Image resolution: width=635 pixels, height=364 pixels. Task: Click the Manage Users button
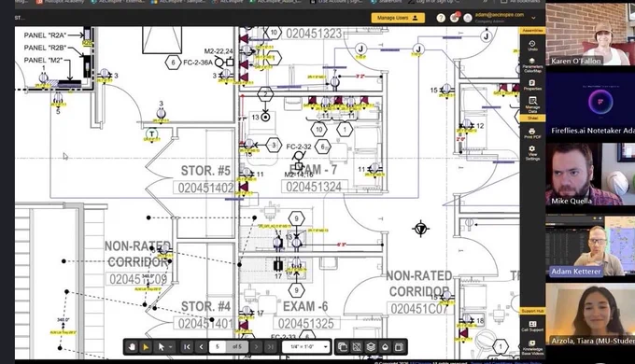pos(398,18)
